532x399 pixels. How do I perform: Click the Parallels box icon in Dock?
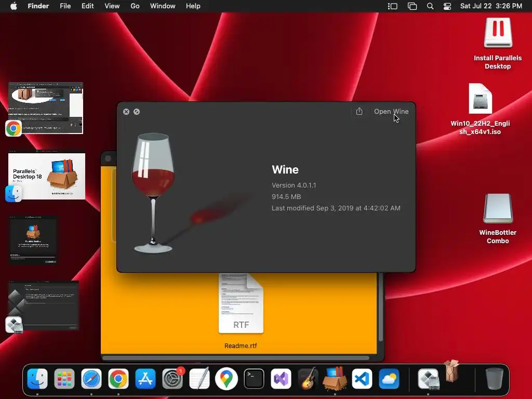click(x=451, y=370)
